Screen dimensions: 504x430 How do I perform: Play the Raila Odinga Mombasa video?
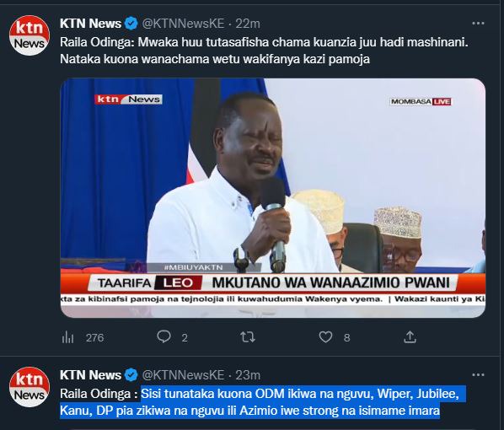273,198
